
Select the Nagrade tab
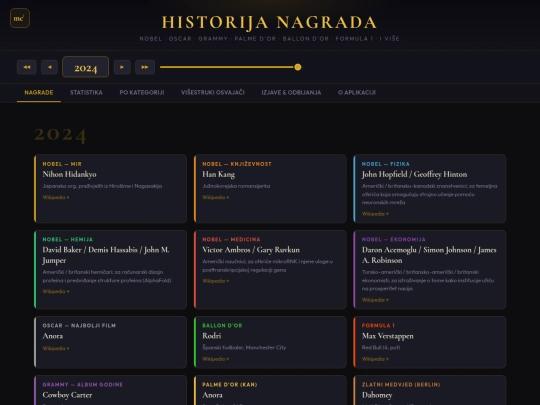[x=39, y=93]
